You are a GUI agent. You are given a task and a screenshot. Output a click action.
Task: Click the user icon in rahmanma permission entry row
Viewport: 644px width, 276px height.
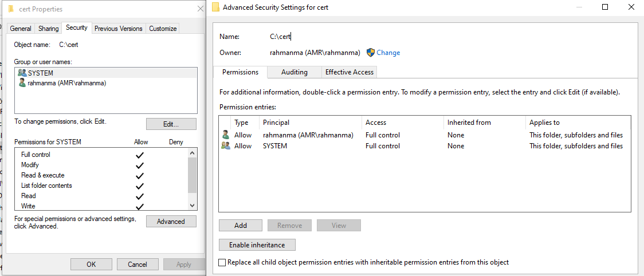226,135
